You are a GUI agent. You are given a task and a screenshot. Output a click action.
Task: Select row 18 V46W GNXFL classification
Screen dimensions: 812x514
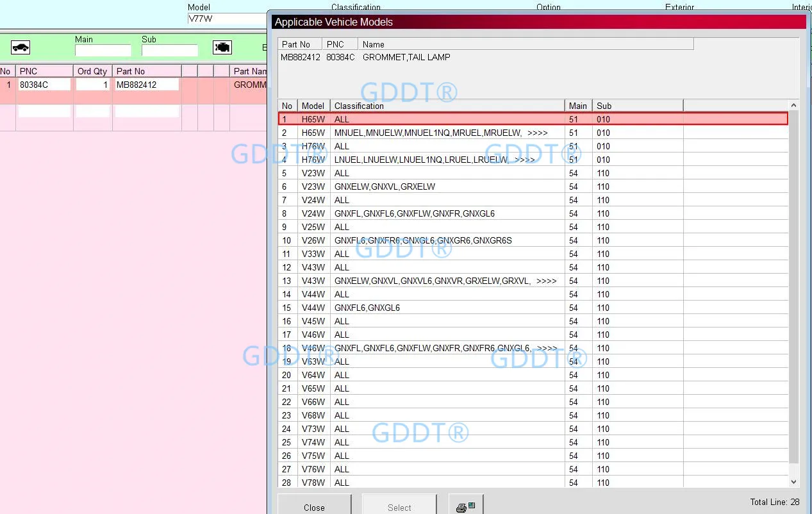pos(533,348)
